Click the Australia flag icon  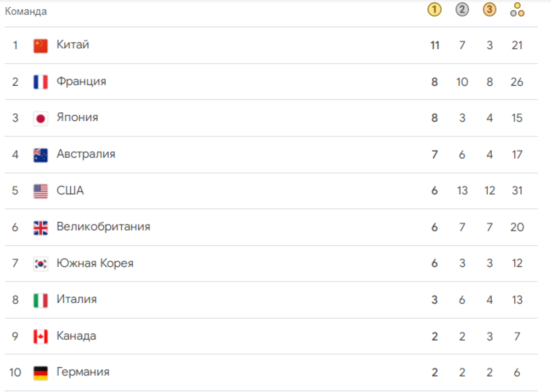pos(40,155)
